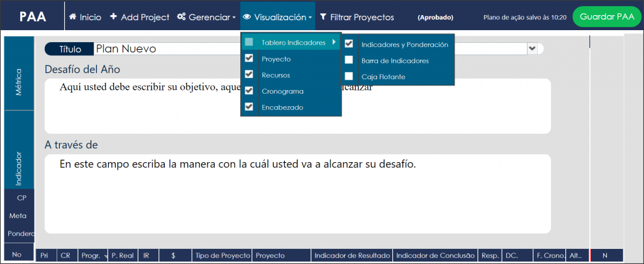Expand the Título field dropdown arrow
This screenshot has width=644, height=264.
[532, 48]
